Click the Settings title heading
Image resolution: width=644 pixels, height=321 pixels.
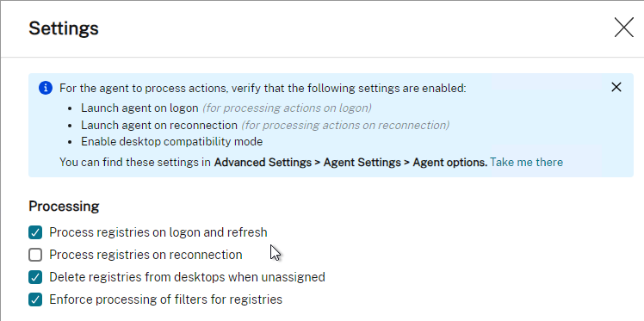click(x=64, y=28)
